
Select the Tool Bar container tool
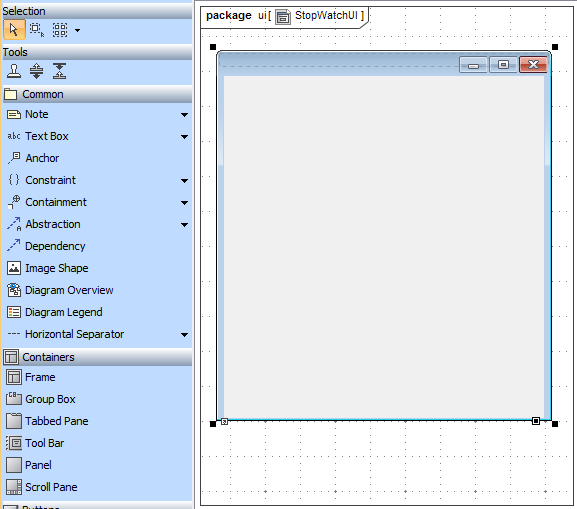click(35, 443)
